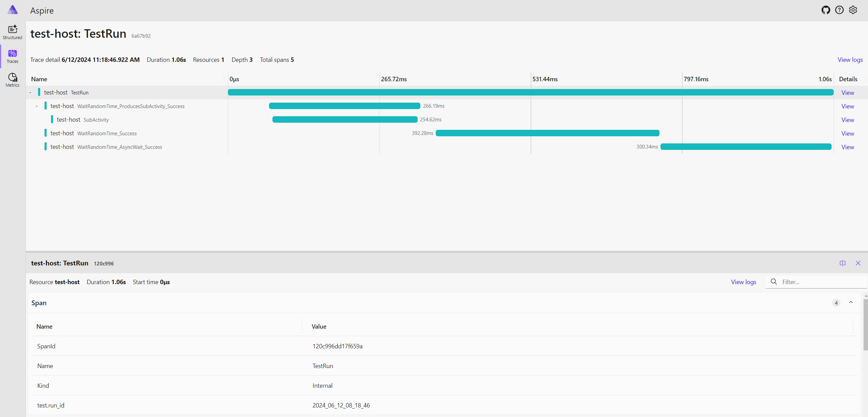Collapse the Span properties section
This screenshot has width=868, height=417.
click(851, 302)
